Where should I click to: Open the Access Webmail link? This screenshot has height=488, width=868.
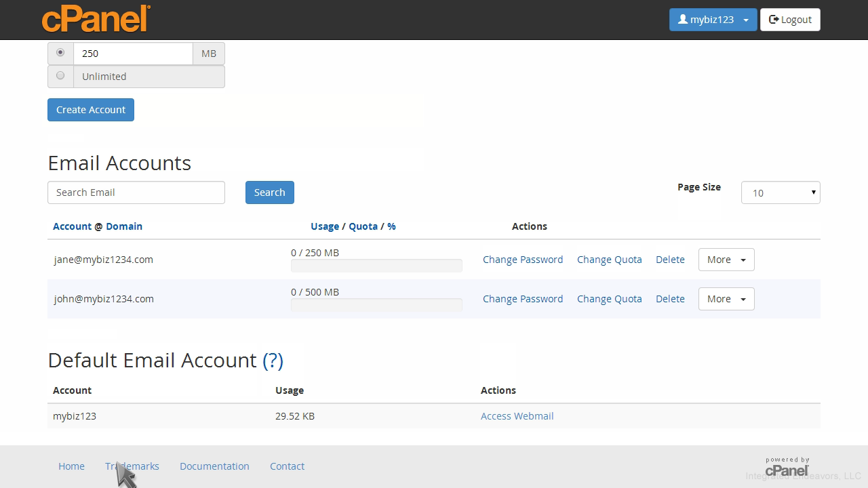[517, 416]
